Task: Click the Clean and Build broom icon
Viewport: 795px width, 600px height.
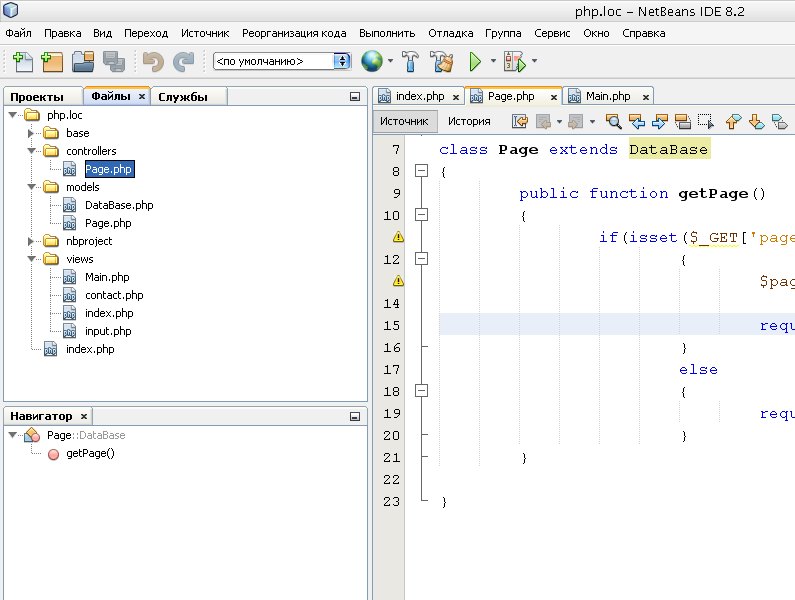Action: point(442,62)
